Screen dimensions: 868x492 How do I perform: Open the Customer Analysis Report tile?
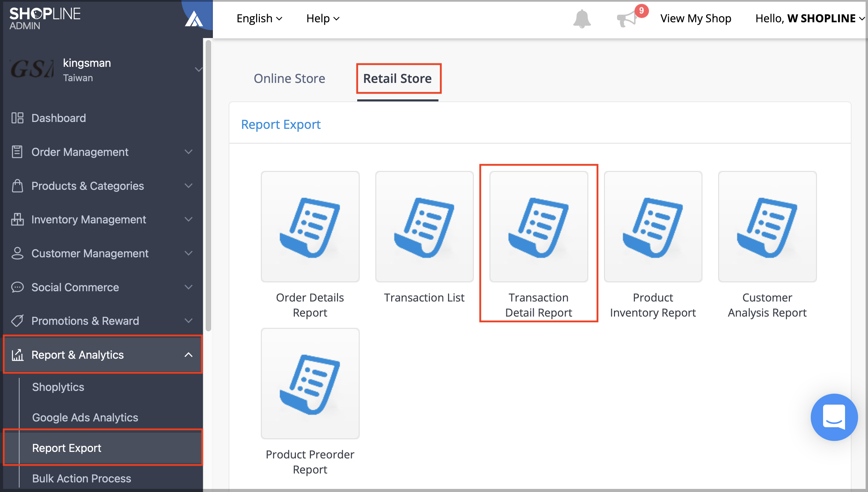[767, 226]
